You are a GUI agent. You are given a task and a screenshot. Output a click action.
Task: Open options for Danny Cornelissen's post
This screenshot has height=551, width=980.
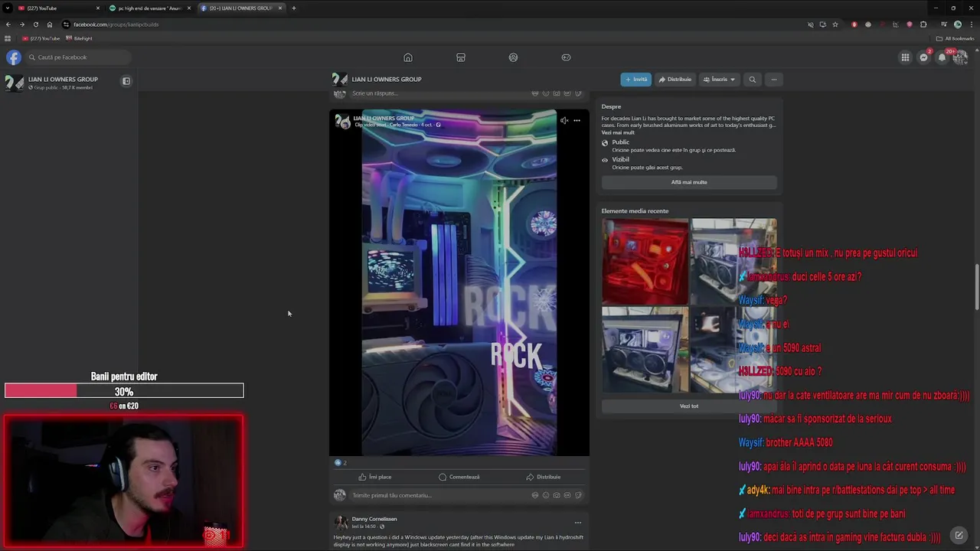pyautogui.click(x=577, y=523)
